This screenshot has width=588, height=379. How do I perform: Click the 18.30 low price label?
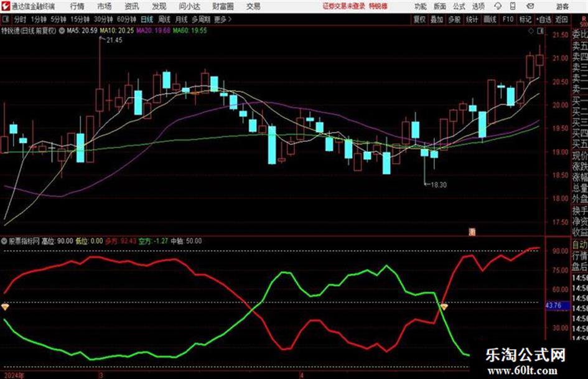439,185
